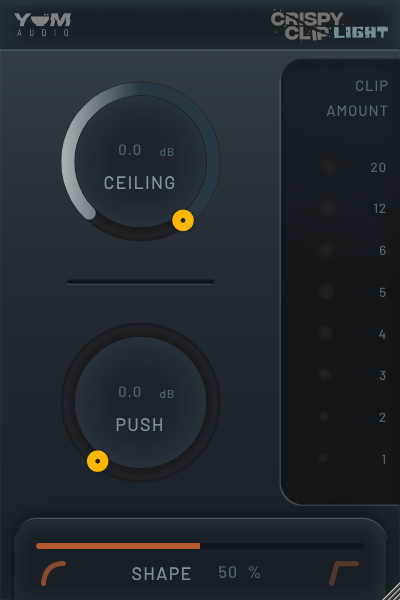
Task: Click the 6 dB clip amount LED
Action: coord(327,249)
